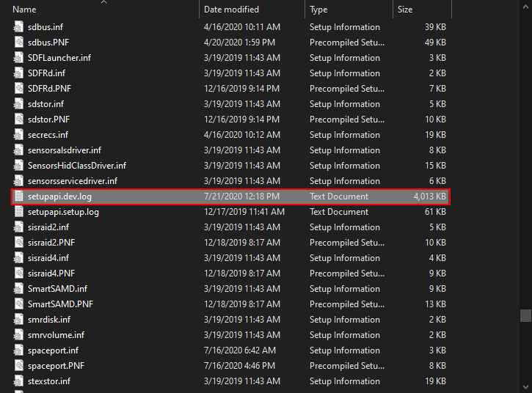The width and height of the screenshot is (532, 393).
Task: Select the file name SmartSAMD.PNF
Action: pos(60,304)
